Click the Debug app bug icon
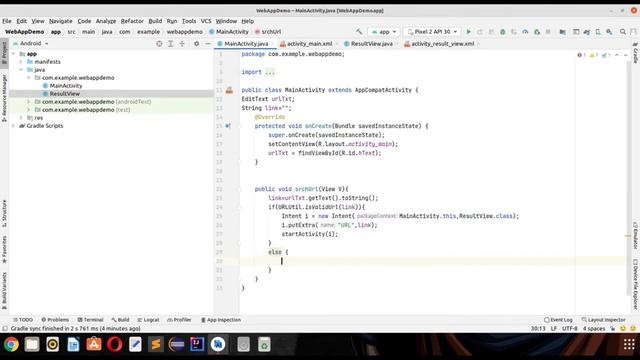This screenshot has width=640, height=360. click(x=503, y=32)
